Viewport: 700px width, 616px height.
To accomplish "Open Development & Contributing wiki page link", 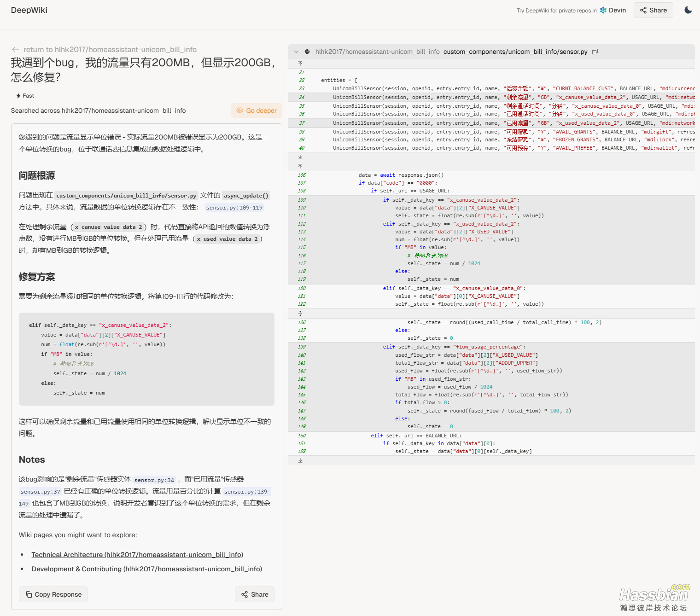I will click(x=147, y=569).
